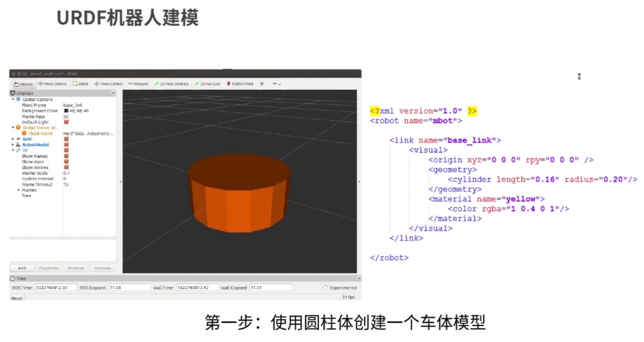
Task: Enable the Experimental checkbox
Action: [x=326, y=288]
